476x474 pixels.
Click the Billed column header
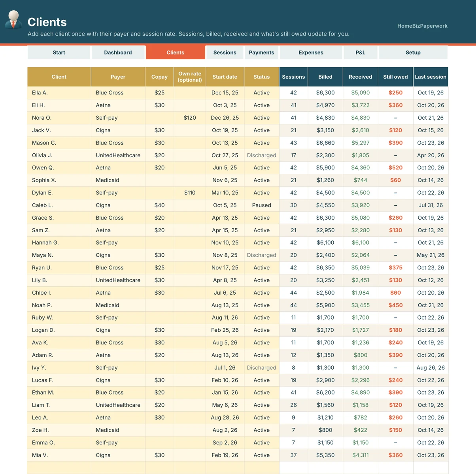coord(325,77)
